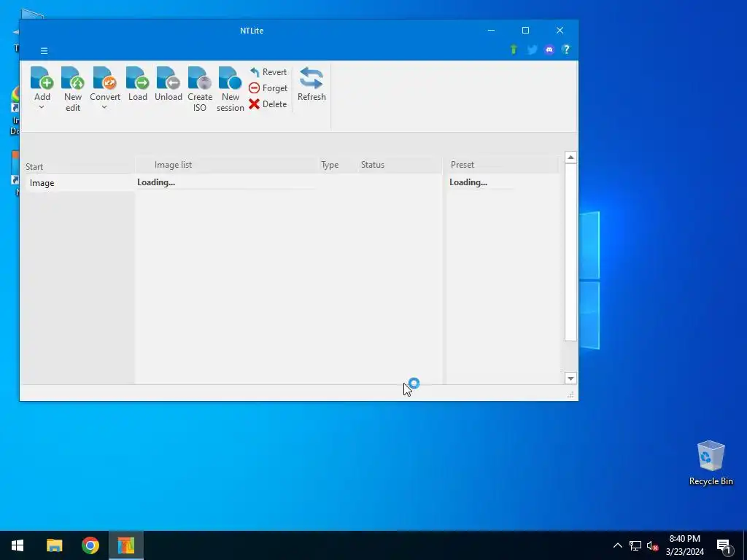Select the Image item in the Start panel
Viewport: 747px width, 560px height.
pyautogui.click(x=80, y=183)
